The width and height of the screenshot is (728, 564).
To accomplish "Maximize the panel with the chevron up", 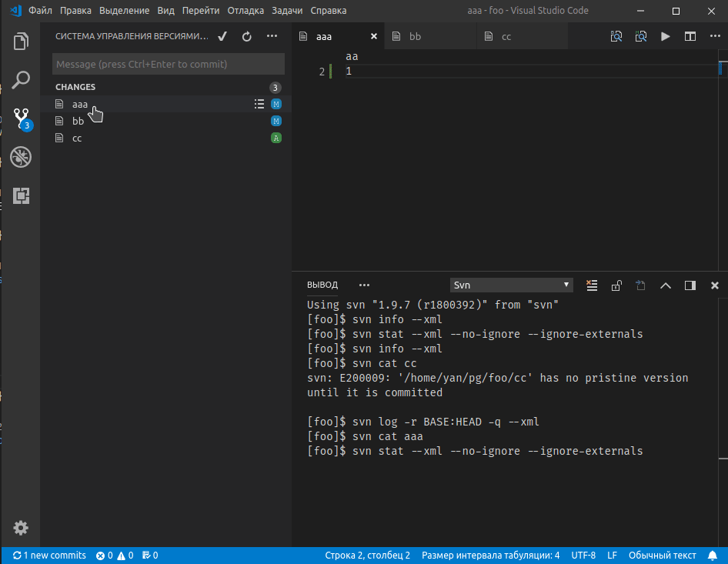I will 666,285.
